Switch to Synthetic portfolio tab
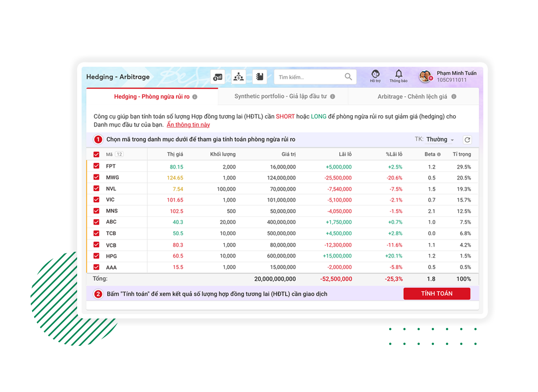The height and width of the screenshot is (392, 538). click(280, 97)
